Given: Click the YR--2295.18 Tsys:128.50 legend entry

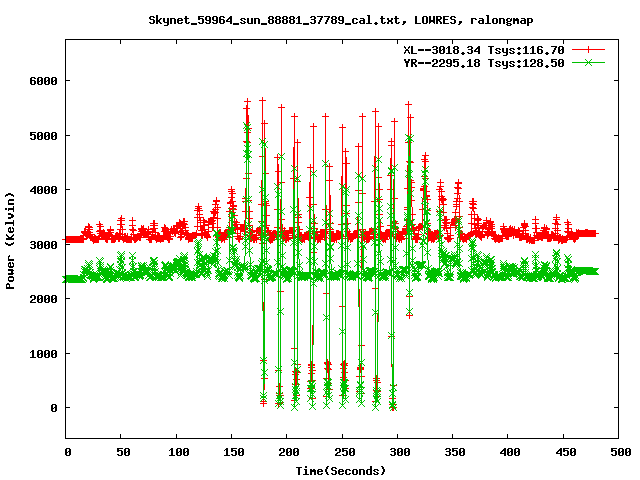Looking at the screenshot, I should tap(484, 63).
